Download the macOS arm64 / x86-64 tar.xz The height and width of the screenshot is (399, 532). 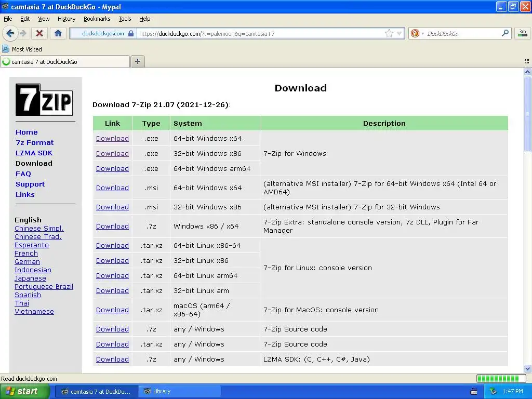click(x=112, y=310)
